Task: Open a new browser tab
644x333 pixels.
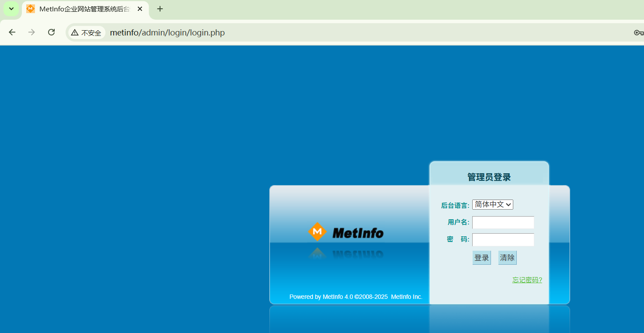Action: 160,9
